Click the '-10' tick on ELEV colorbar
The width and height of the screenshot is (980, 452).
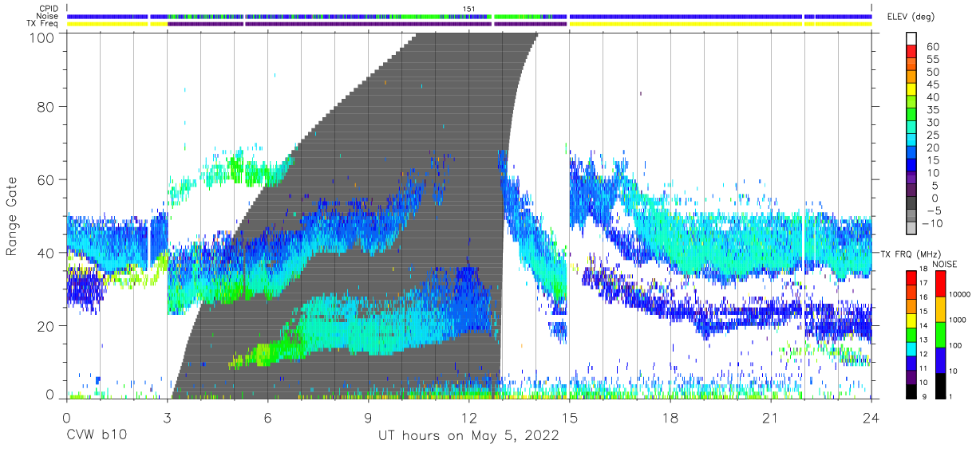tap(931, 223)
